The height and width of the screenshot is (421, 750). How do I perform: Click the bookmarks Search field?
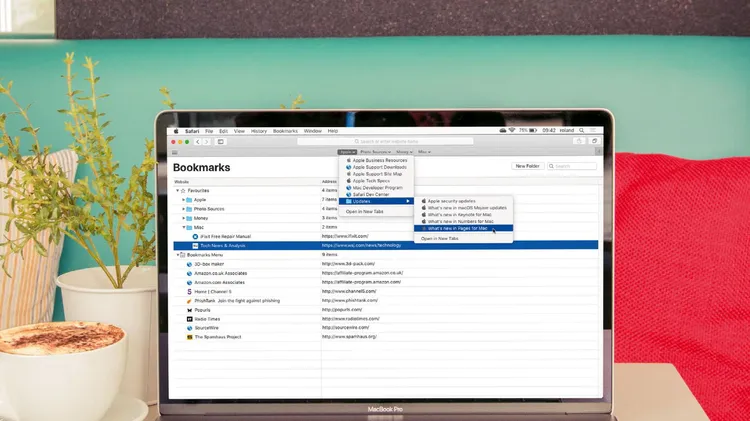click(x=572, y=166)
